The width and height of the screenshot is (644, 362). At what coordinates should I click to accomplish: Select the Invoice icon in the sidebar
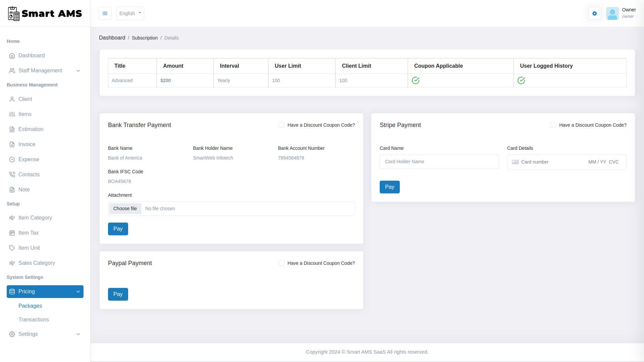[x=12, y=144]
